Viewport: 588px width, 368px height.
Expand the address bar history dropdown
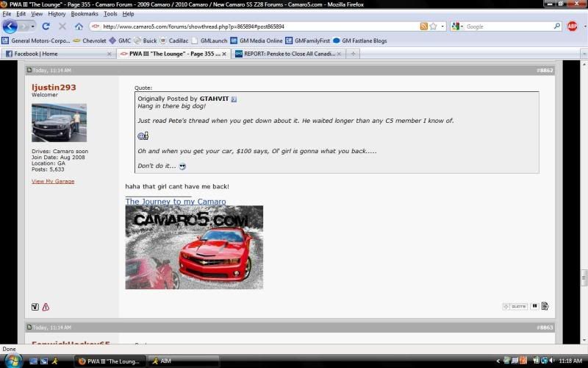coord(442,26)
